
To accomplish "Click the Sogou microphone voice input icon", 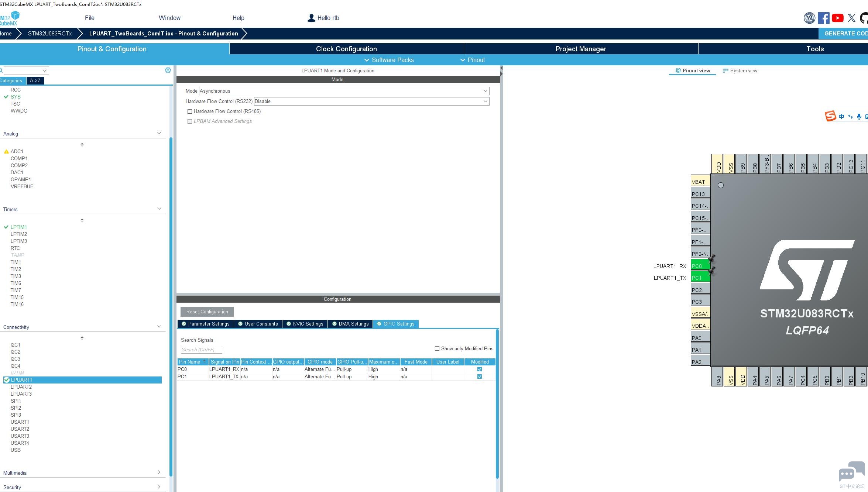I will [859, 117].
